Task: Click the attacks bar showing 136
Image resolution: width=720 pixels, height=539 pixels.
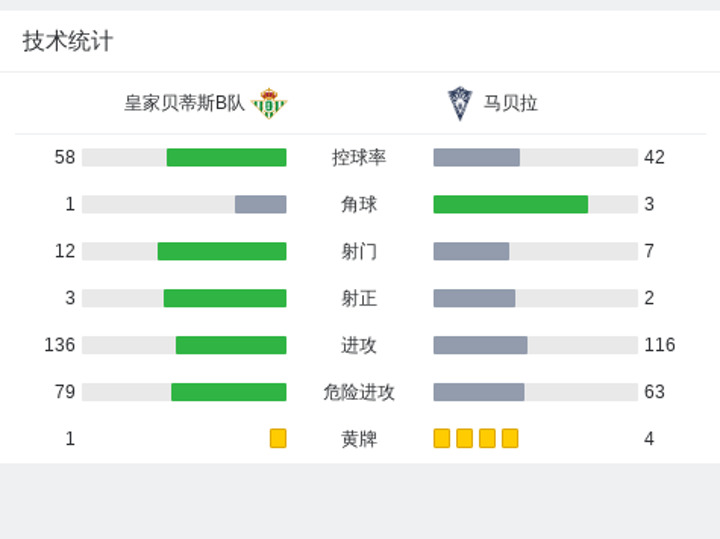Action: point(231,345)
